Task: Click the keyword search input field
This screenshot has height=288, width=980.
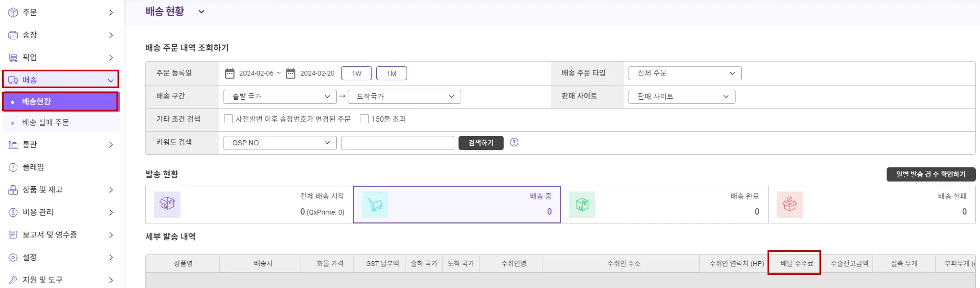Action: coord(397,143)
